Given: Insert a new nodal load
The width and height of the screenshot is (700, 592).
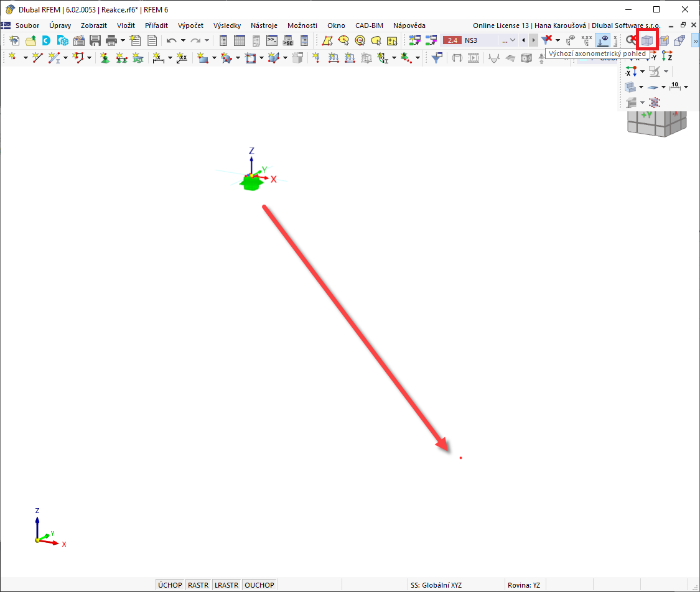Looking at the screenshot, I should (x=316, y=57).
